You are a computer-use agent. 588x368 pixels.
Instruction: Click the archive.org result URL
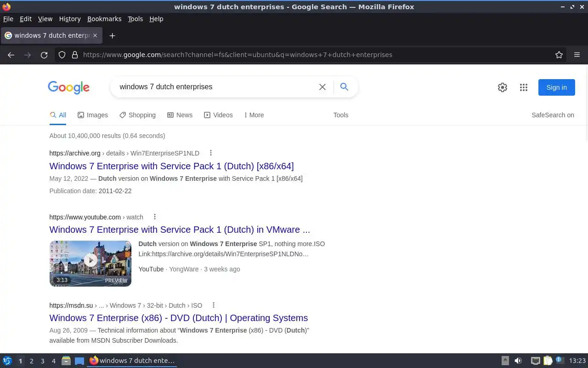coord(124,153)
